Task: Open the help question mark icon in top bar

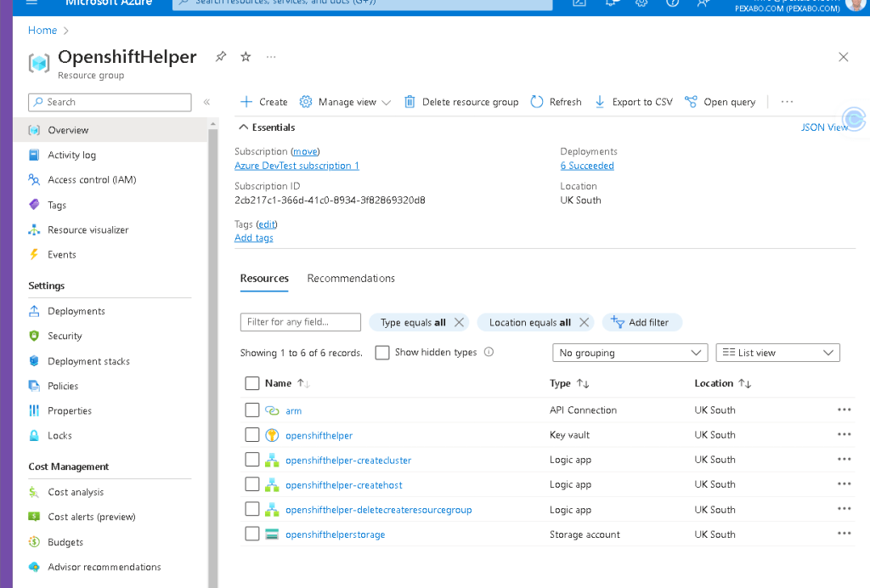Action: pos(673,3)
